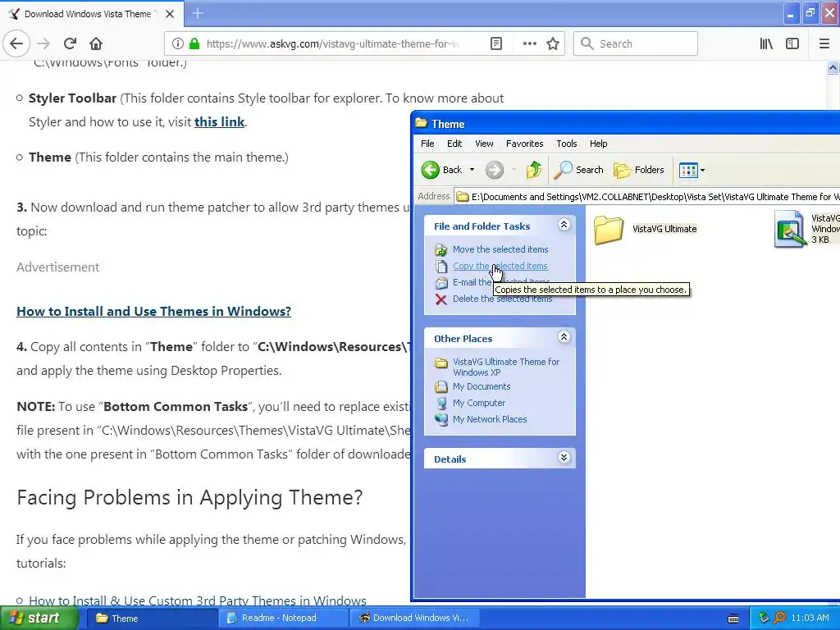Open File menu in Theme window

[x=427, y=144]
